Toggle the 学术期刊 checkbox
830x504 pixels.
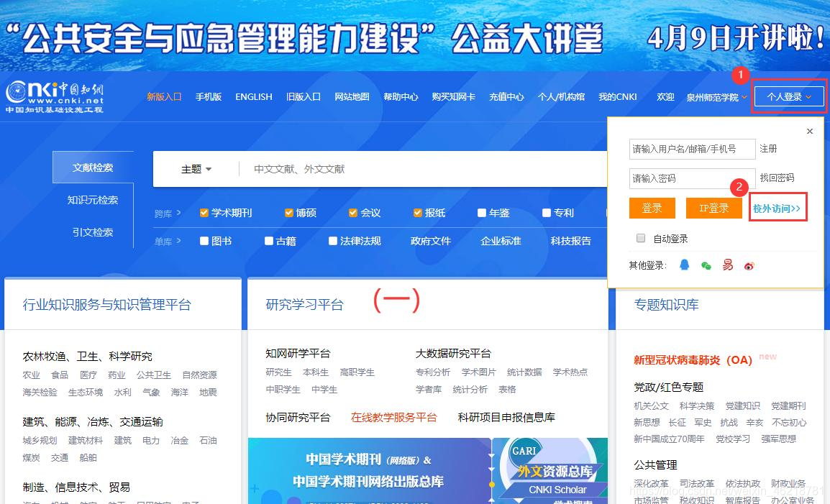pyautogui.click(x=204, y=213)
